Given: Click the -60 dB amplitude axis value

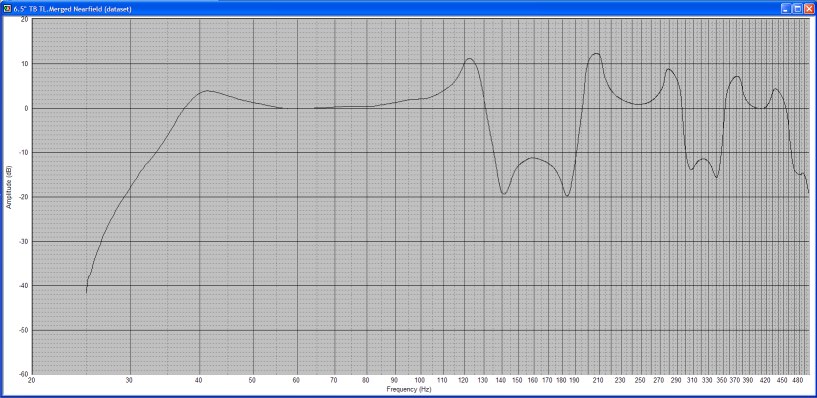Looking at the screenshot, I should tap(23, 374).
